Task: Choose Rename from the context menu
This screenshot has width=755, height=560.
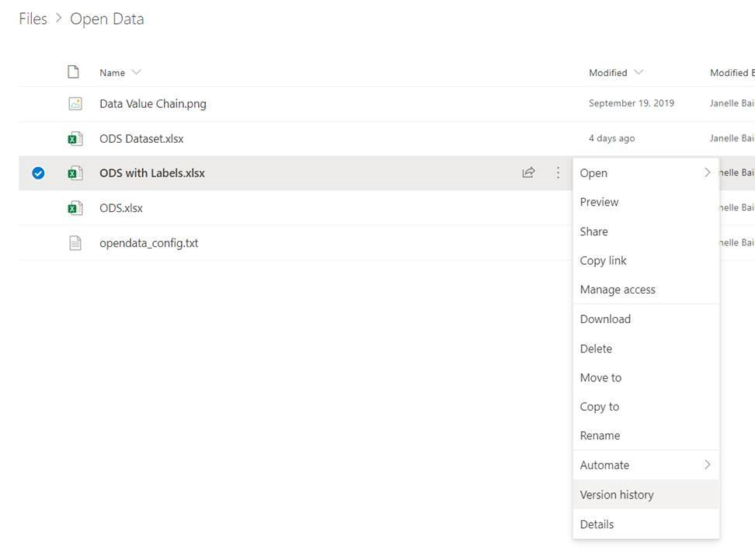Action: (x=645, y=436)
